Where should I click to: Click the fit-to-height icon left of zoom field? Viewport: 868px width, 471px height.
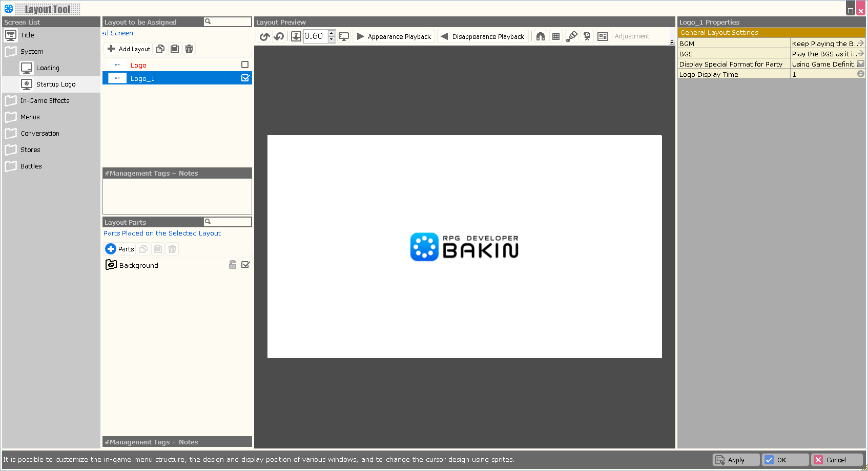[296, 36]
